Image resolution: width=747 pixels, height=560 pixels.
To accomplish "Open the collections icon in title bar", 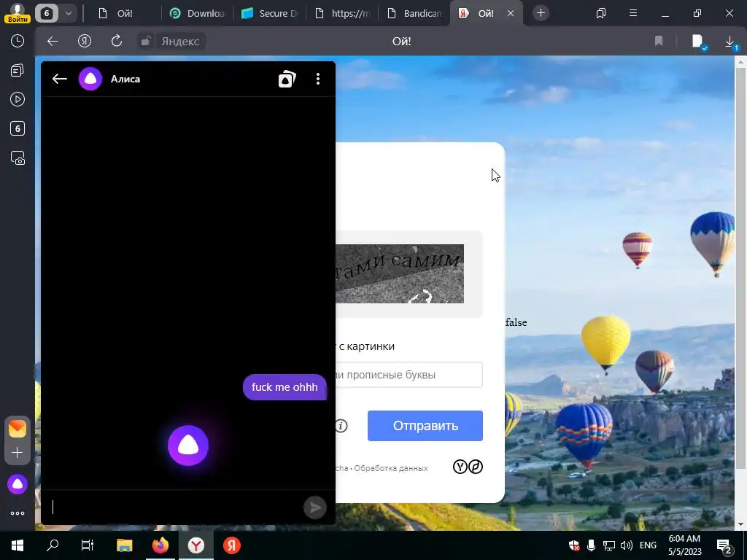I will [x=601, y=13].
